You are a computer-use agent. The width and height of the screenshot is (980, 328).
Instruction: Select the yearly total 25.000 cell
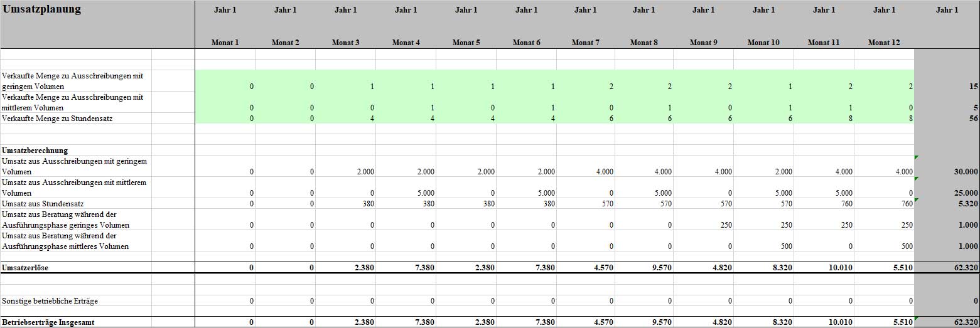pyautogui.click(x=966, y=193)
